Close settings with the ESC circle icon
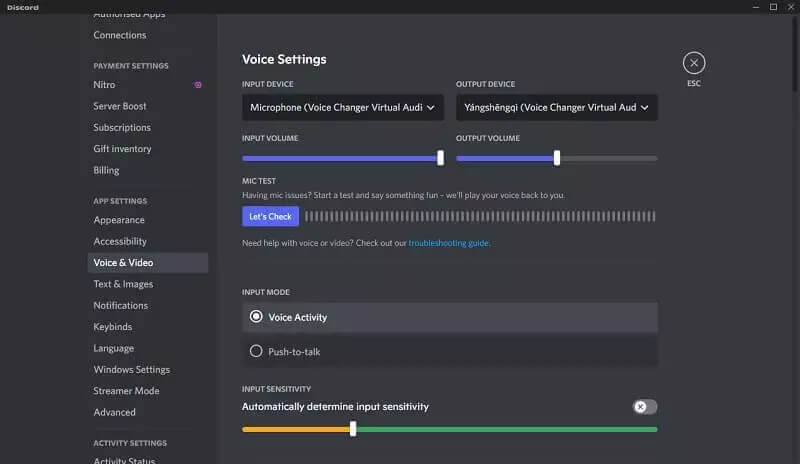Screen dimensions: 800x464 694,63
